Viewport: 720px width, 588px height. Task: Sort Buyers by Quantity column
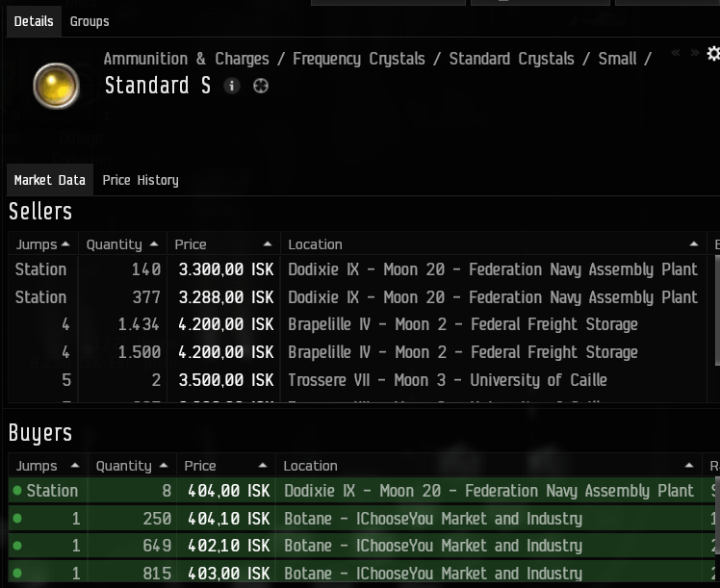[132, 466]
